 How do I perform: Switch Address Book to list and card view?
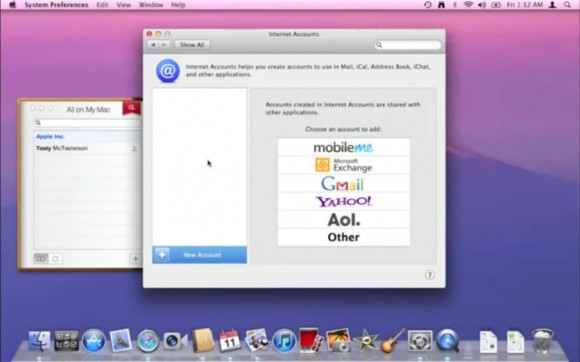(41, 258)
